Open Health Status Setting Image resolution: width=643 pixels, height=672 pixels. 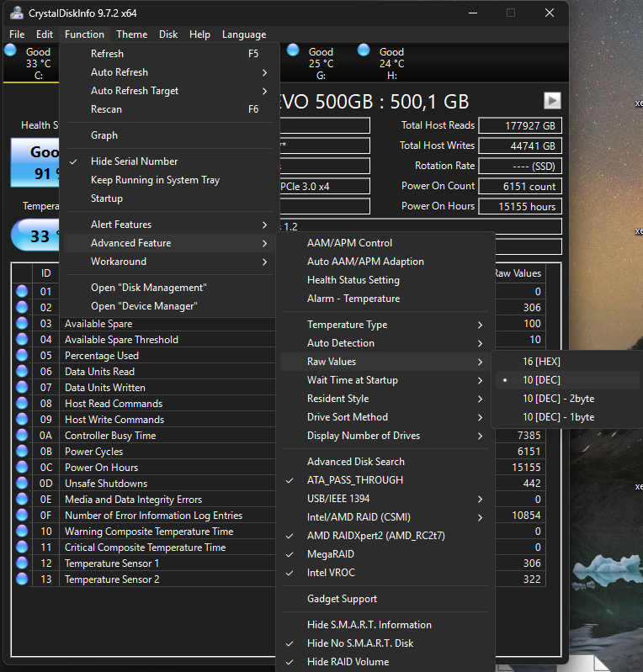point(385,280)
